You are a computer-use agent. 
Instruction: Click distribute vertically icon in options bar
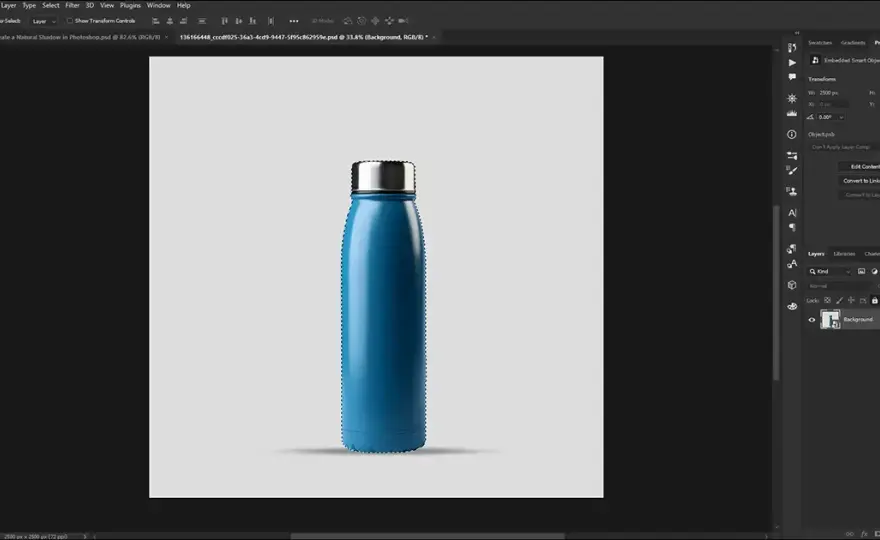click(x=202, y=21)
